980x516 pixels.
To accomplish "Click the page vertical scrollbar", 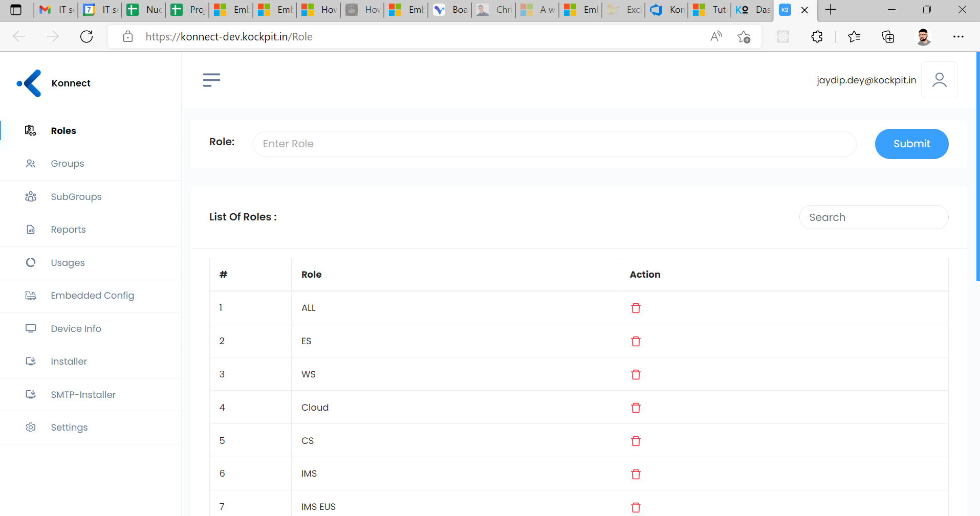I will click(977, 166).
